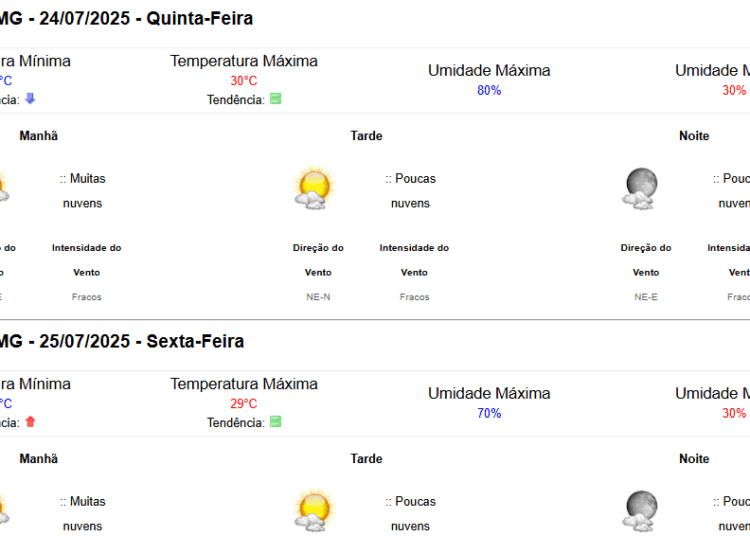The image size is (750, 536).
Task: Click the blue down-arrow minimum temperature trend icon
Action: 30,98
